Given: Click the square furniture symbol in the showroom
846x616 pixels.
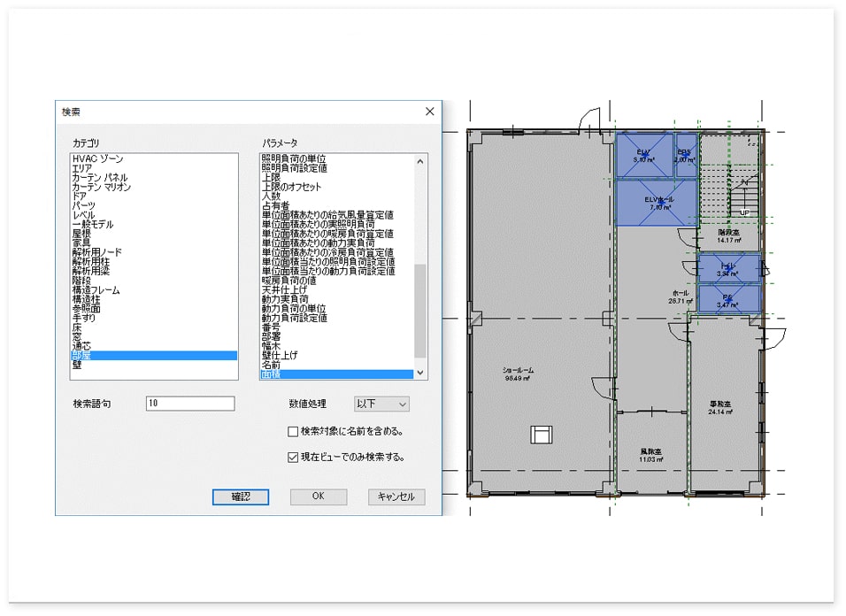Looking at the screenshot, I should click(x=542, y=434).
